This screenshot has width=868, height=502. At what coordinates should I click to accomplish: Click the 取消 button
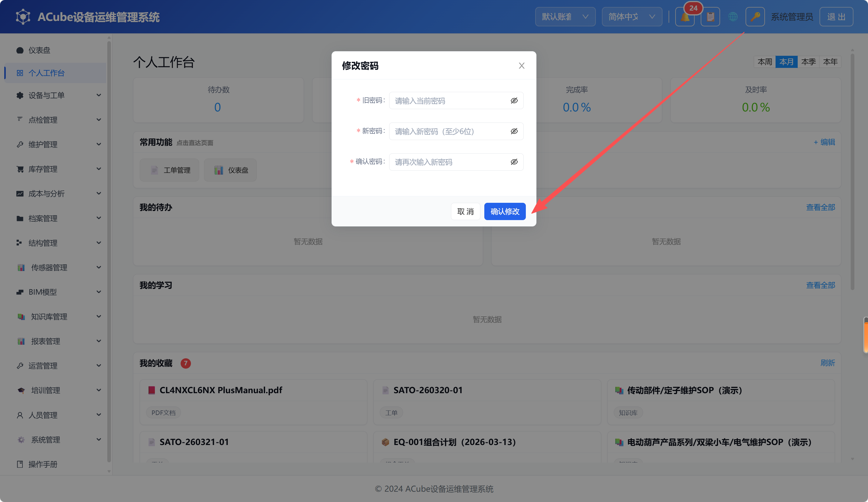pyautogui.click(x=465, y=211)
